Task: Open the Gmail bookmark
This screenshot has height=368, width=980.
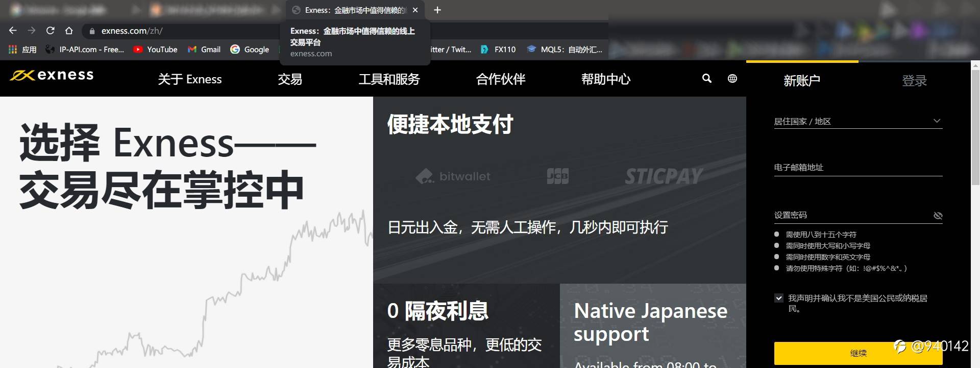Action: (204, 49)
